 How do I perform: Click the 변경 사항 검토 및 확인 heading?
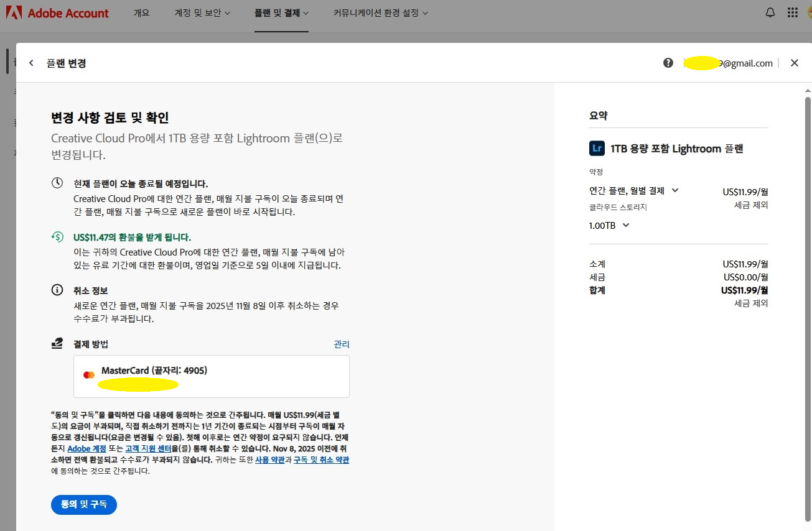pyautogui.click(x=110, y=118)
